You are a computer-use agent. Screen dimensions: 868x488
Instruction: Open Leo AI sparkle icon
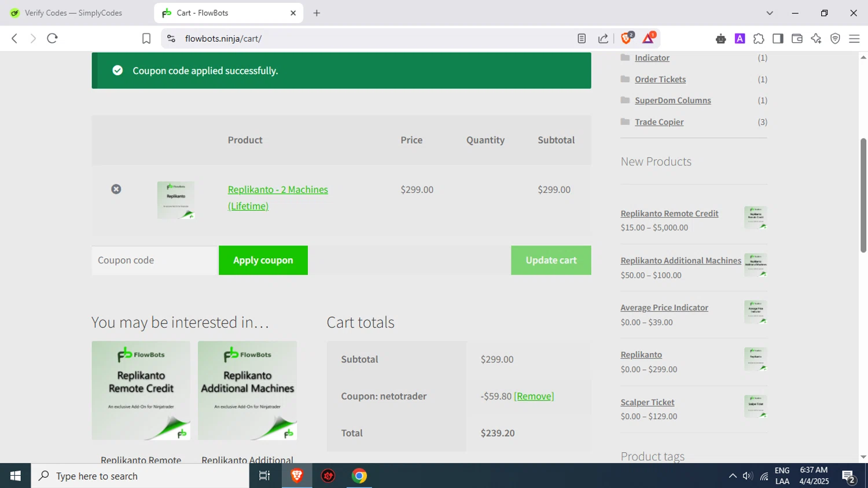point(816,39)
